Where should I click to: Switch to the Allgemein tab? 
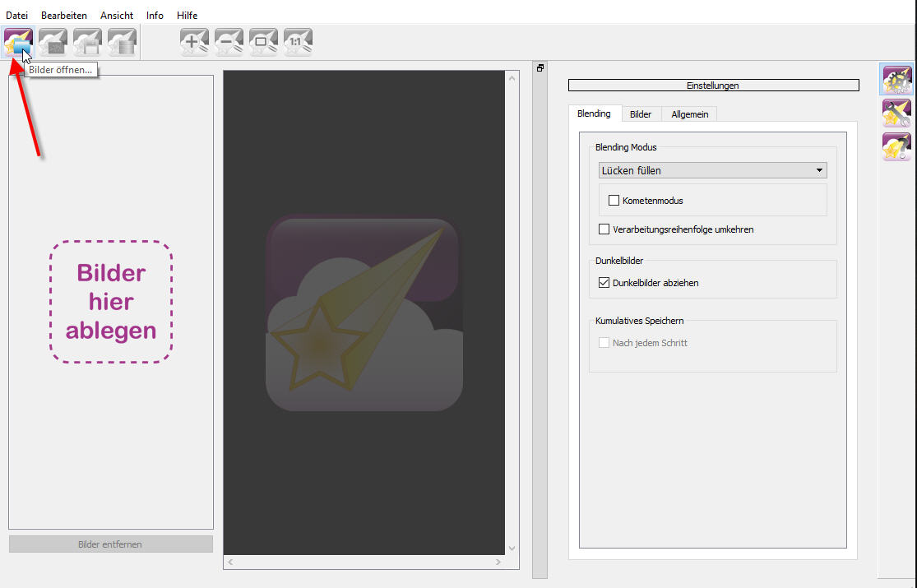[689, 114]
